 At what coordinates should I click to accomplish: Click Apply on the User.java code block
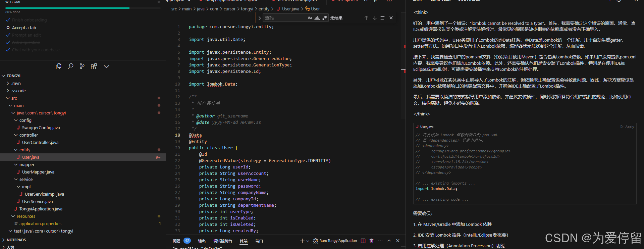coord(627,127)
